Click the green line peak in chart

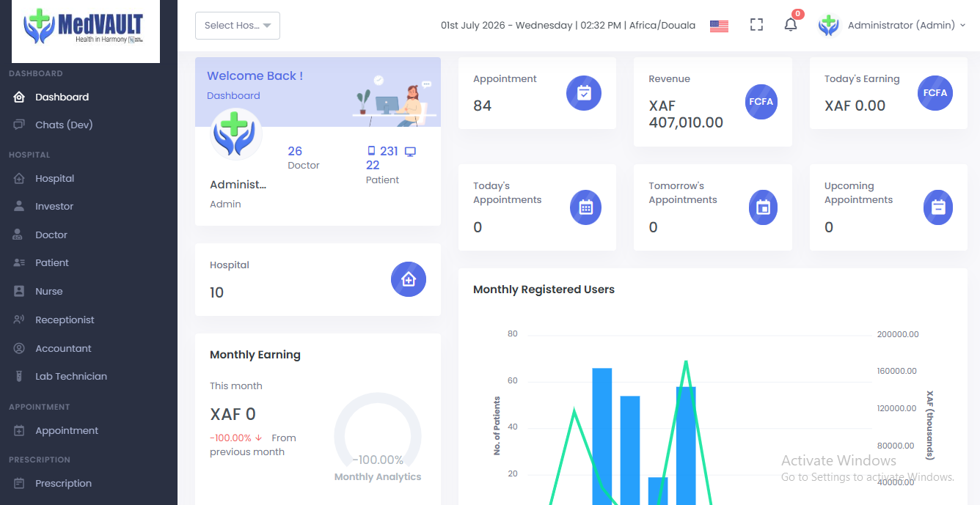(686, 361)
